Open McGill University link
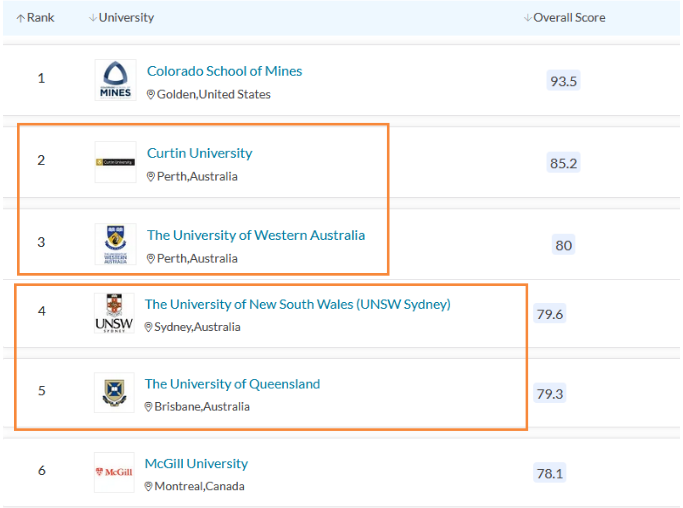 pyautogui.click(x=196, y=464)
